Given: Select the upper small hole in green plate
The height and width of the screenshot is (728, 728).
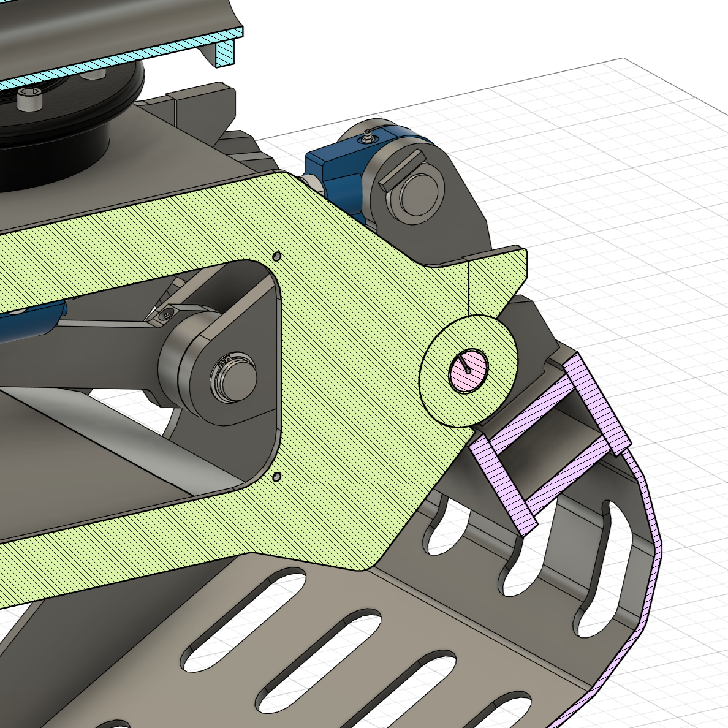Looking at the screenshot, I should 276,256.
